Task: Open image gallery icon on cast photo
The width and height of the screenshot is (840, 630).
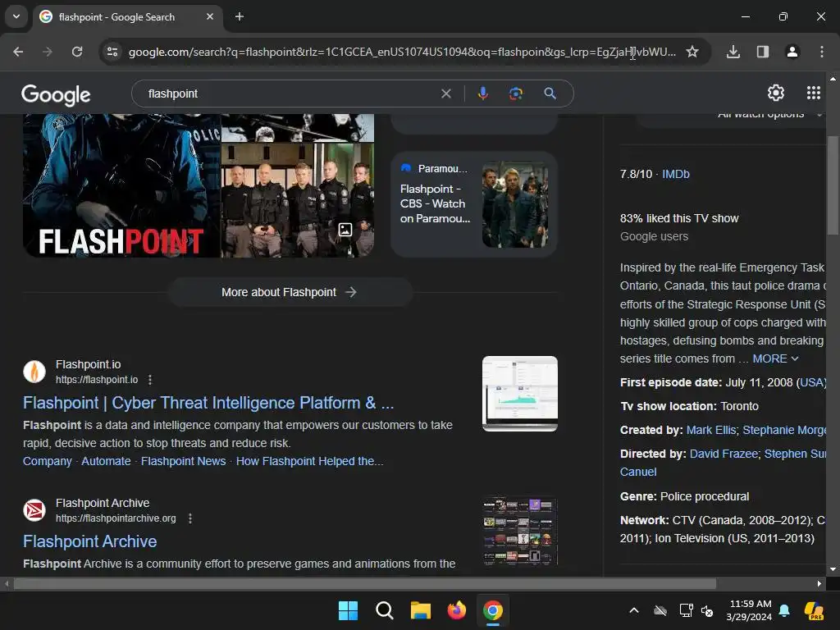Action: (345, 230)
